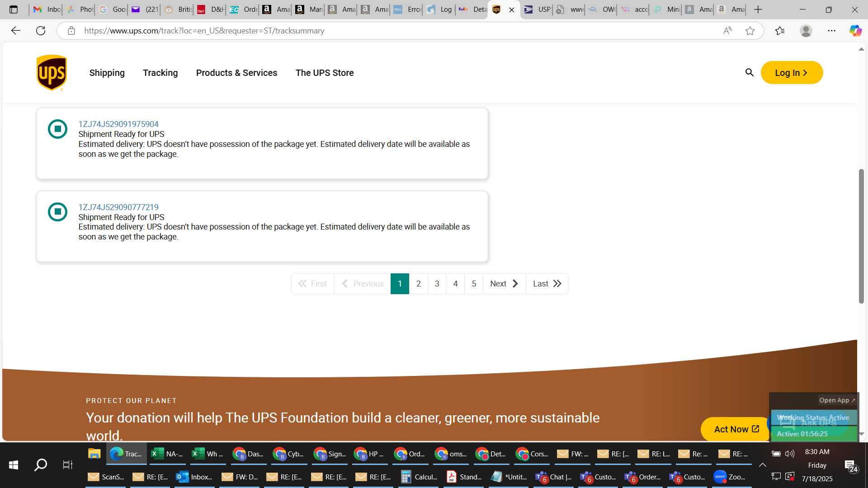Open the ScanS... mail taskbar item
Viewport: 868px width, 488px height.
pos(106,477)
